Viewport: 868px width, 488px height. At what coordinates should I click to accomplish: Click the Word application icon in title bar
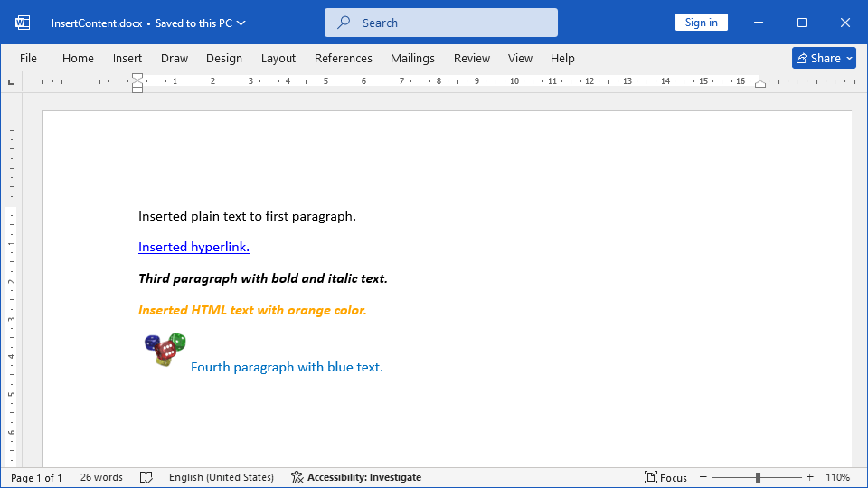23,23
